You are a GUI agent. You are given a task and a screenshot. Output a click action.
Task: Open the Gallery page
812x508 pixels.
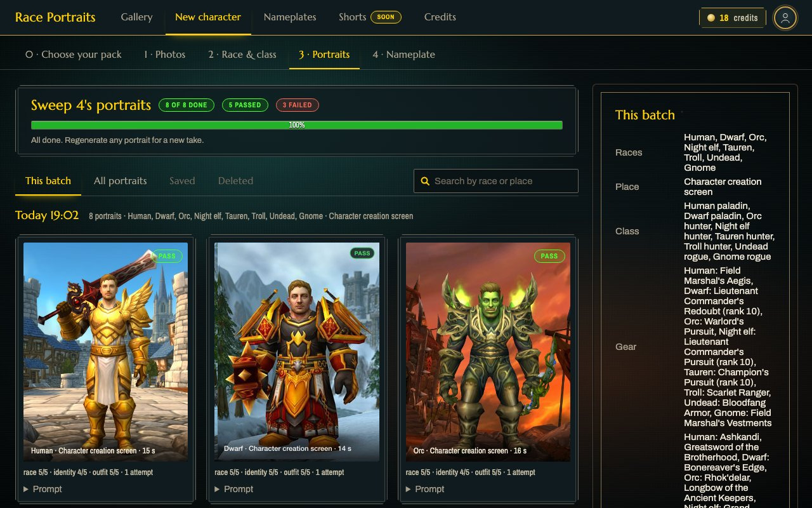pyautogui.click(x=136, y=17)
